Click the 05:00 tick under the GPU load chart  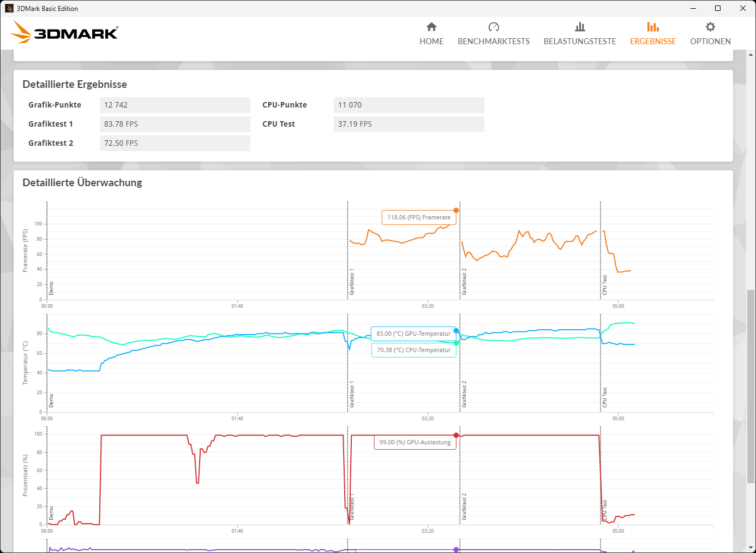click(618, 531)
